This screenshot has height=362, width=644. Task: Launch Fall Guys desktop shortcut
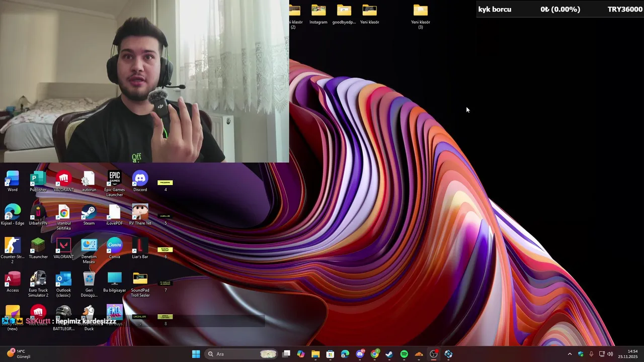[115, 316]
